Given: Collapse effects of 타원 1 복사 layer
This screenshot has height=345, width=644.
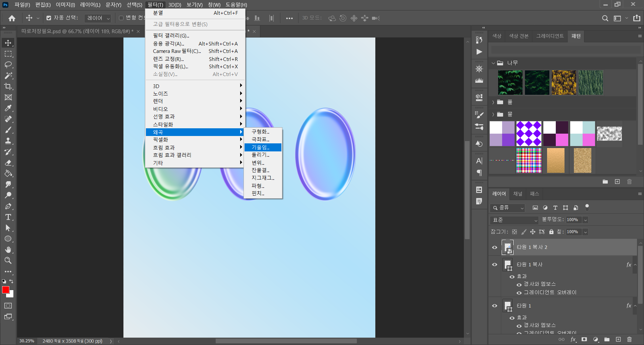Looking at the screenshot, I should point(635,265).
